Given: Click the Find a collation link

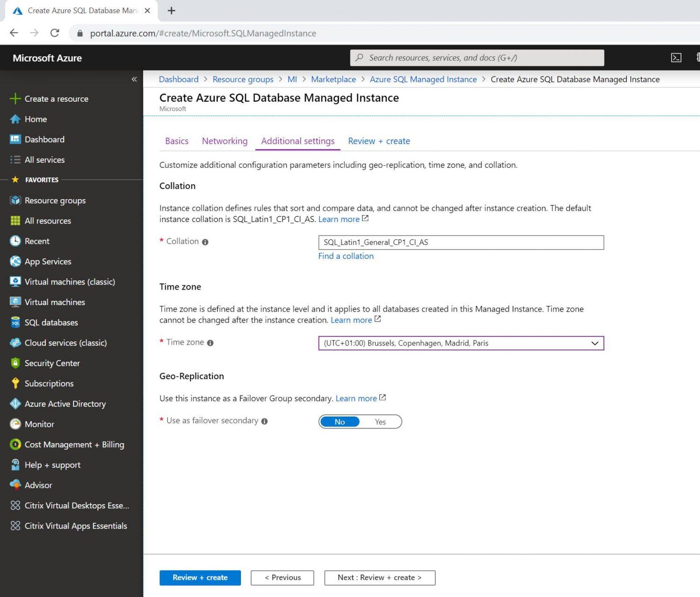Looking at the screenshot, I should 346,256.
